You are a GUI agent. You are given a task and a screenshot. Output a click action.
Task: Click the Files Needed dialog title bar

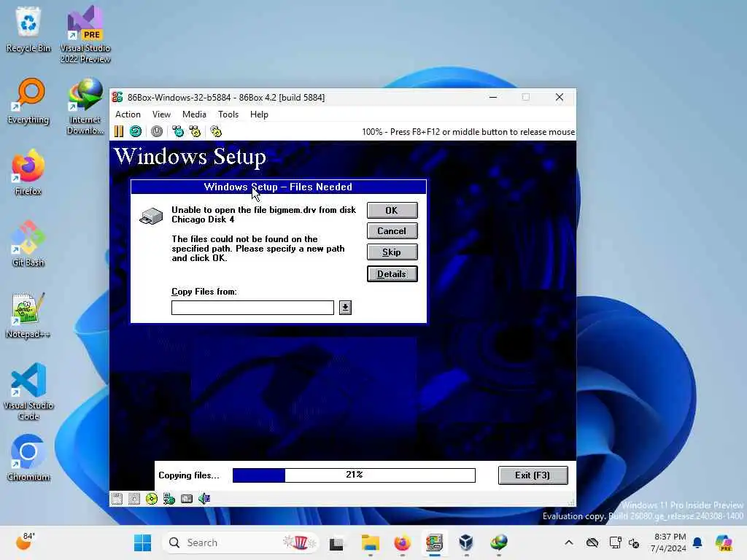[x=278, y=187]
